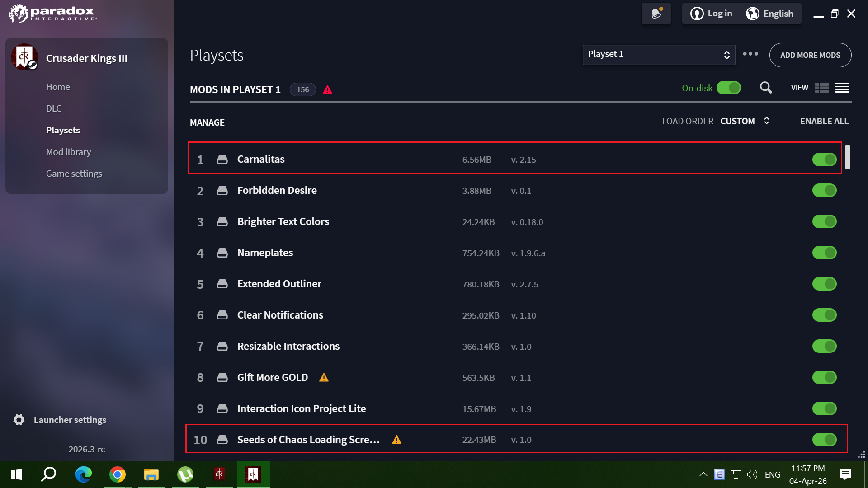Image resolution: width=868 pixels, height=488 pixels.
Task: Click the v. 1.9.6.a version text
Action: [528, 253]
